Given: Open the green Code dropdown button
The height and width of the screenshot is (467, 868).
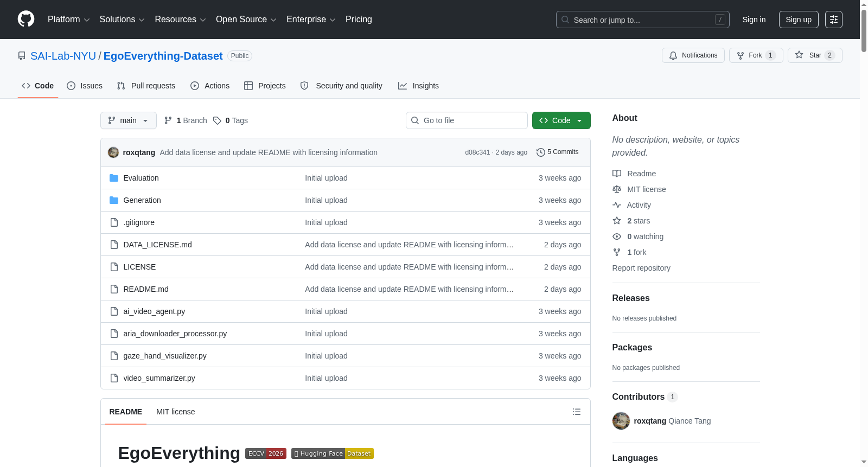Looking at the screenshot, I should (561, 120).
